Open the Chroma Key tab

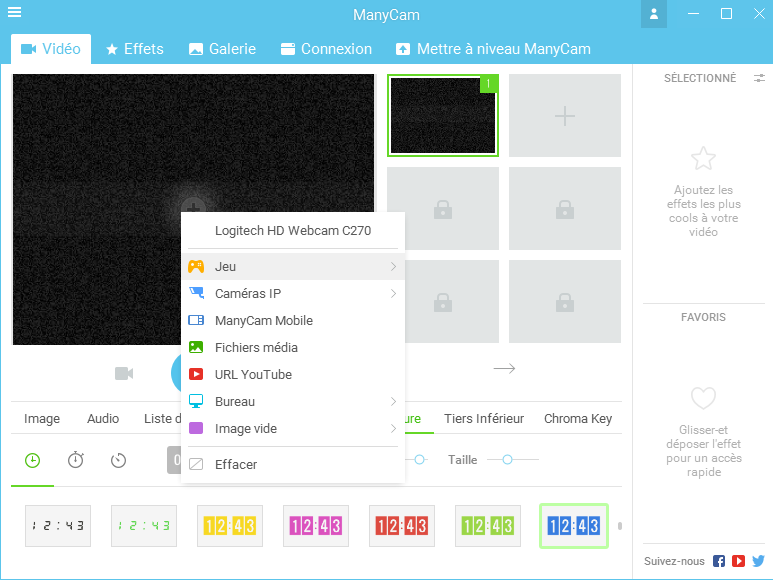[x=578, y=419]
